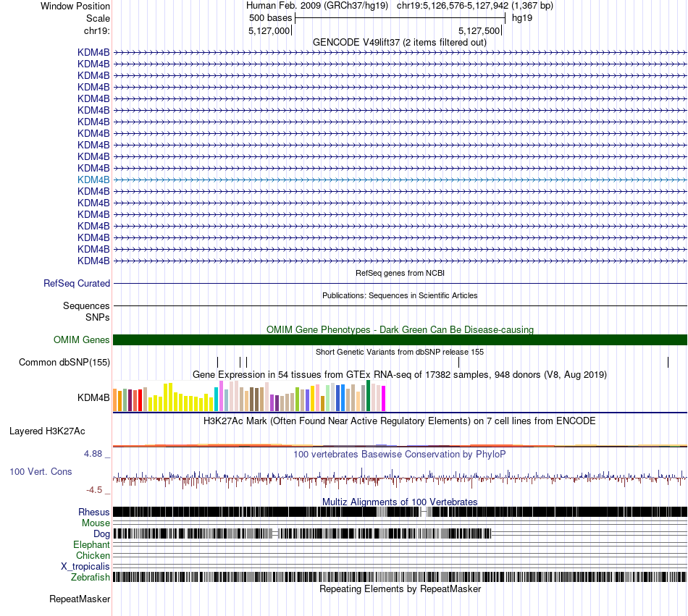This screenshot has height=616, width=688.
Task: Click the Mouse species label
Action: click(96, 523)
